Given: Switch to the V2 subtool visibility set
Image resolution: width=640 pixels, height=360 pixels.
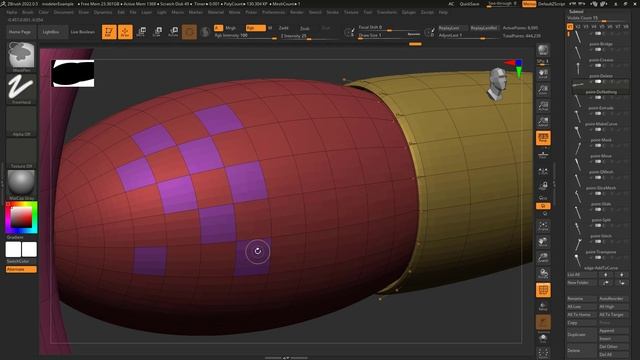Looking at the screenshot, I should (x=578, y=27).
